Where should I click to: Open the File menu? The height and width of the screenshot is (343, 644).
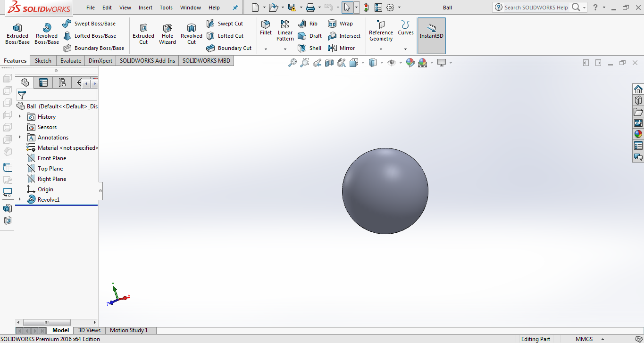91,8
